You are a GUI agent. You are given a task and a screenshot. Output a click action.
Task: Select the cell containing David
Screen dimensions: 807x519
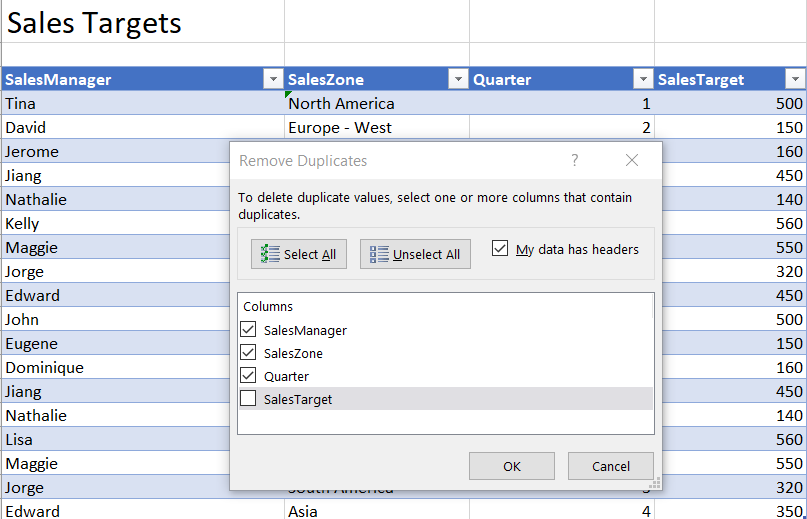click(143, 127)
